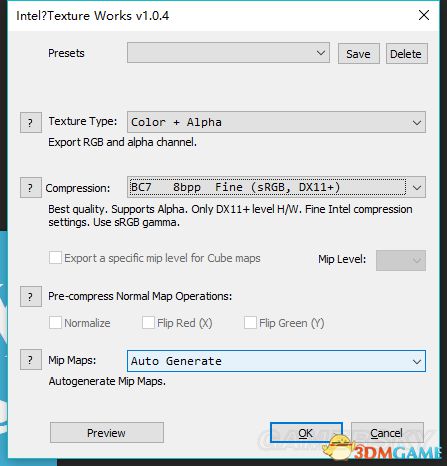Click the Preview button
Image resolution: width=447 pixels, height=466 pixels.
pos(107,433)
